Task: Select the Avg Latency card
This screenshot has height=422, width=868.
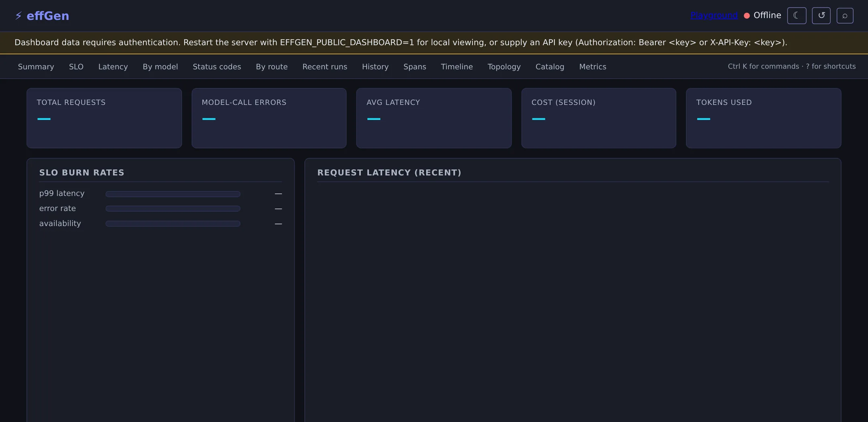Action: pos(434,118)
